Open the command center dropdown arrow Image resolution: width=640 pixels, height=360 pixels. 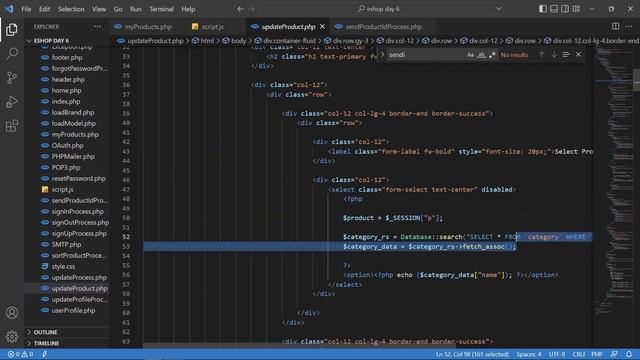pyautogui.click(x=498, y=9)
